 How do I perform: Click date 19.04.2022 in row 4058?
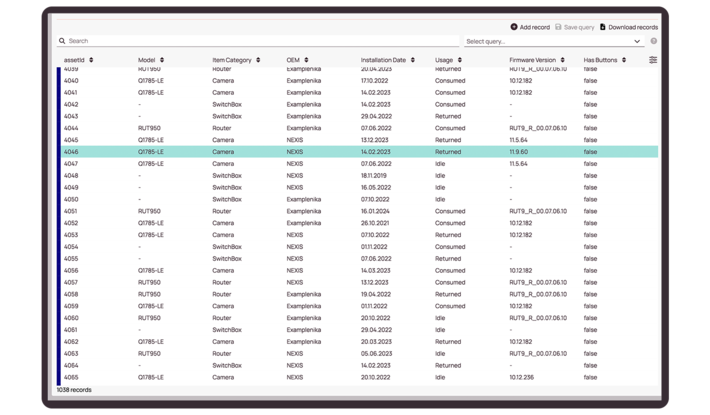coord(376,294)
